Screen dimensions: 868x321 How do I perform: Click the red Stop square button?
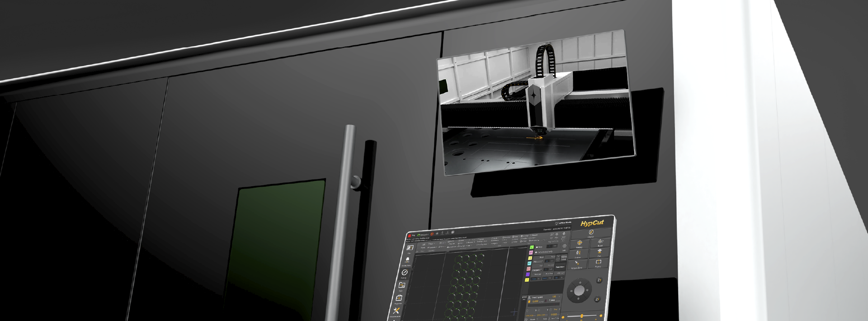pos(410,236)
